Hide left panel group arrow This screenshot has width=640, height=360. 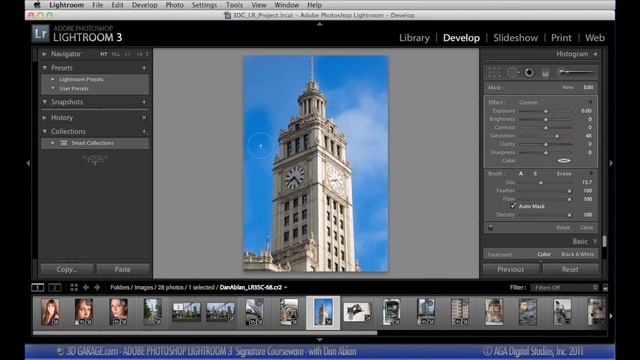28,163
